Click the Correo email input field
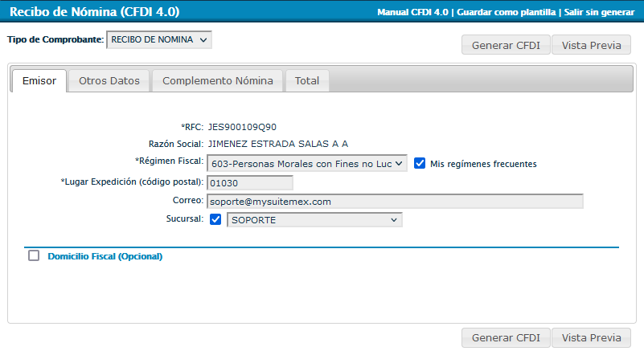This screenshot has width=644, height=351. (394, 202)
